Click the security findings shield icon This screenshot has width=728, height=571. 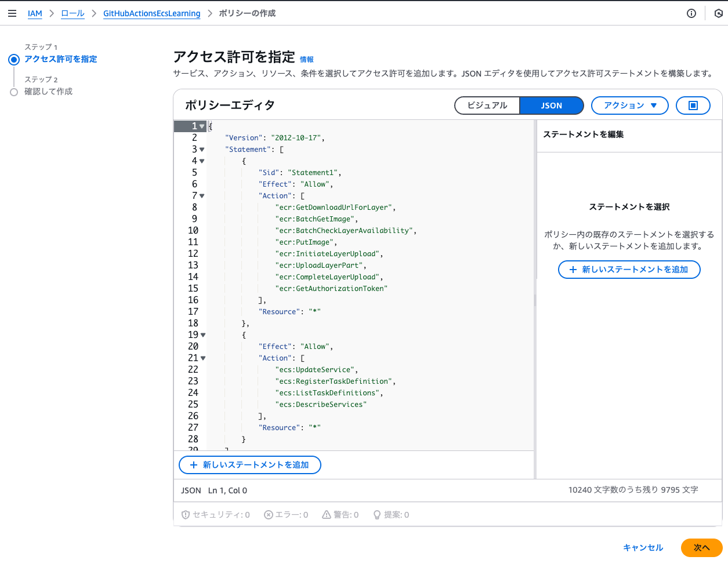point(186,515)
